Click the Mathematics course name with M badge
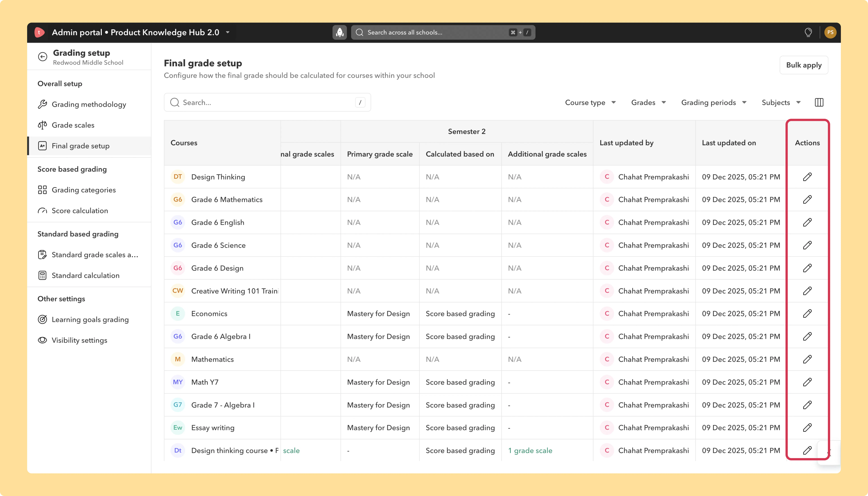 tap(212, 359)
